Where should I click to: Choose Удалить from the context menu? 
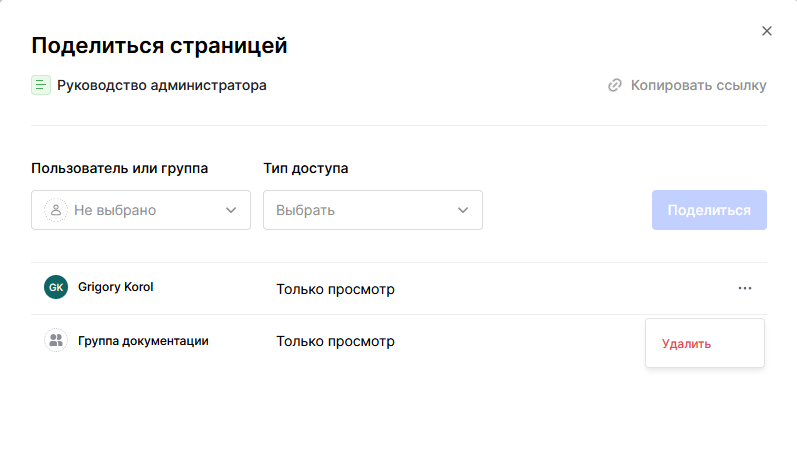coord(686,344)
